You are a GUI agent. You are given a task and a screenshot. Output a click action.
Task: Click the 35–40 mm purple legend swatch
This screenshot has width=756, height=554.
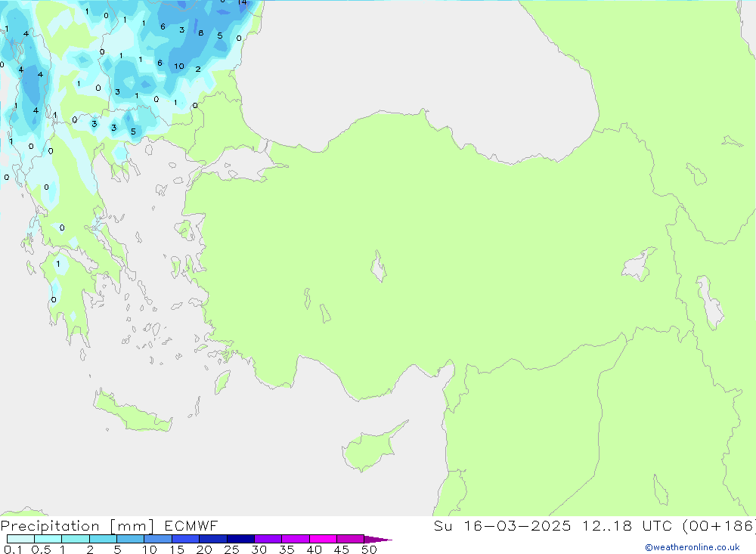pyautogui.click(x=295, y=539)
